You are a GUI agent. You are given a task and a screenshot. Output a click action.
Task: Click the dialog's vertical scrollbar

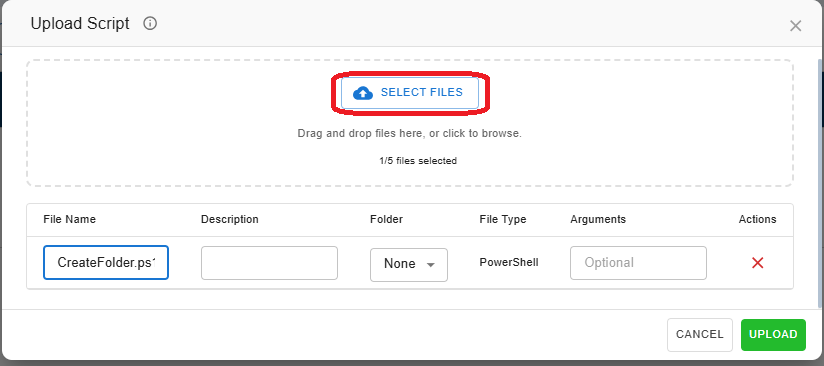[x=820, y=182]
